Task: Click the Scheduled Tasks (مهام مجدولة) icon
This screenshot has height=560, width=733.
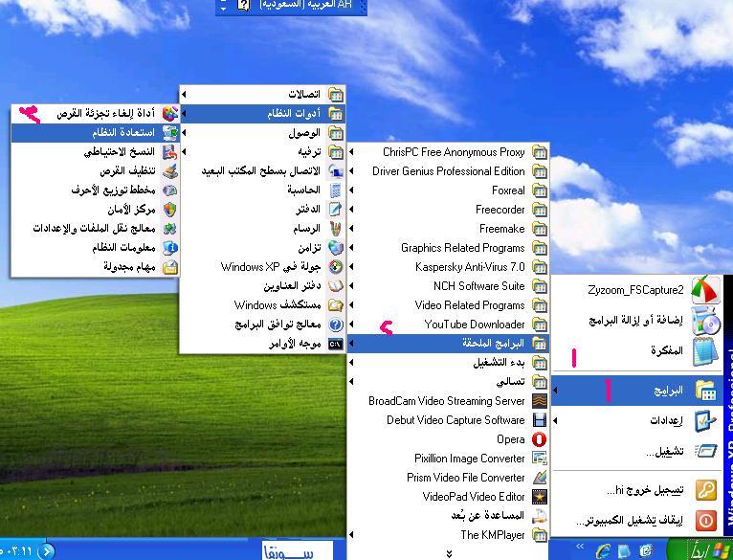Action: click(x=169, y=267)
